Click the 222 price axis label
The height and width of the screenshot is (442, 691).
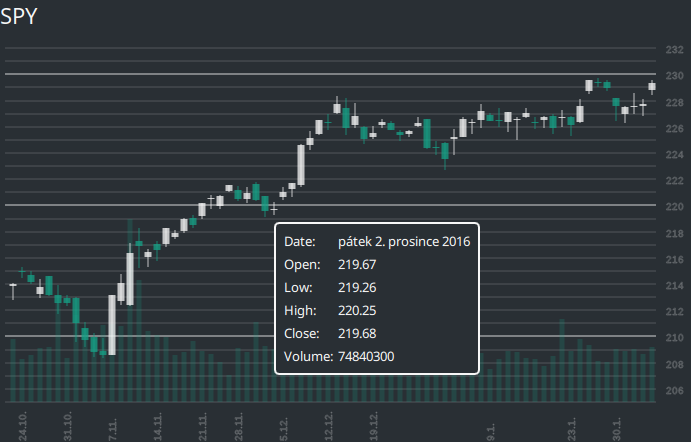click(674, 181)
